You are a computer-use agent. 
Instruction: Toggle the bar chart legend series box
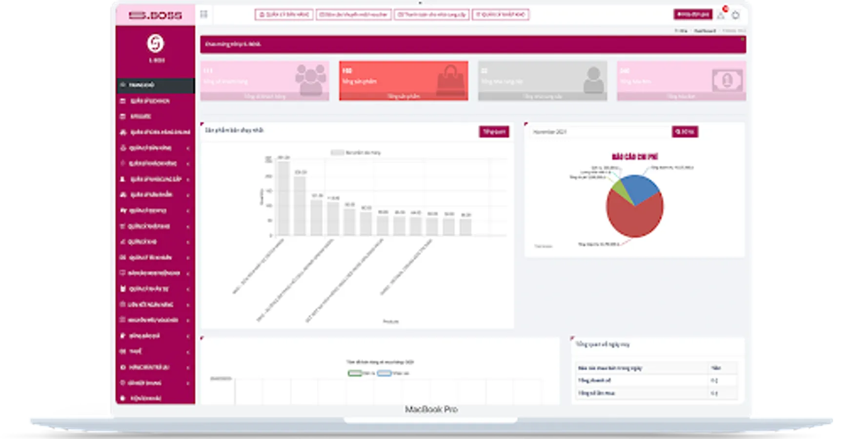click(x=337, y=153)
